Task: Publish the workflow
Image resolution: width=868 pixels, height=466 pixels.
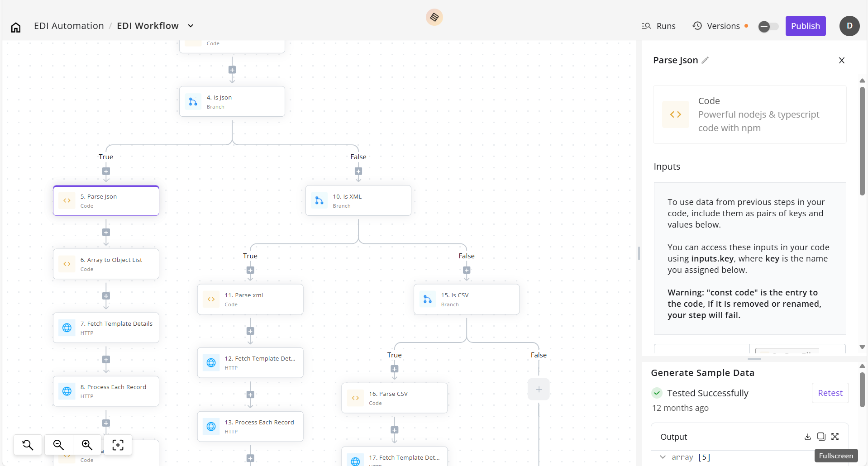Action: [x=806, y=26]
